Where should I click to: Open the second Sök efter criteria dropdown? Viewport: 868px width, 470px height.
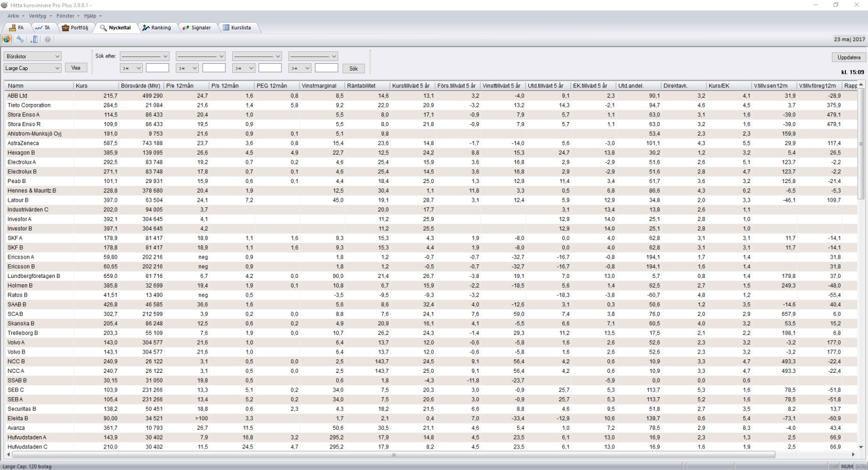(x=201, y=56)
